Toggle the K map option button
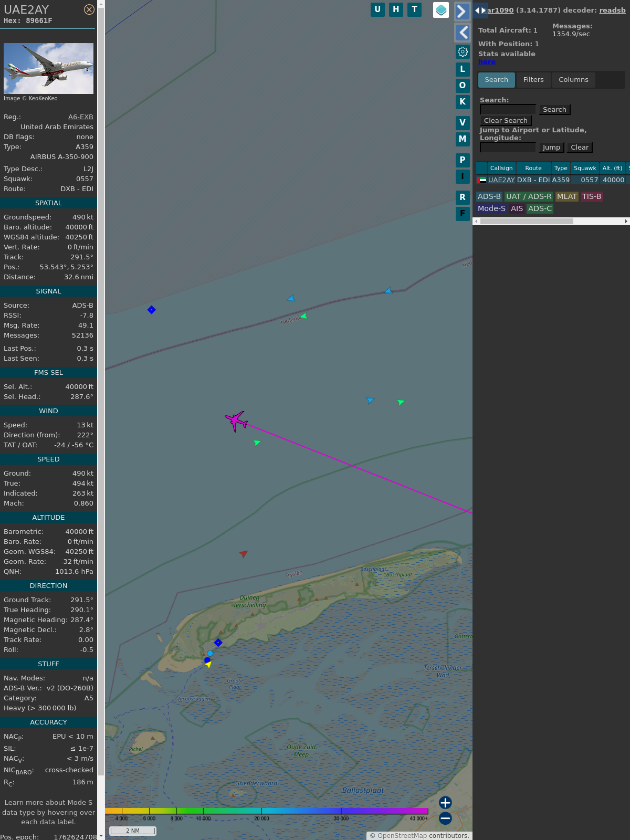 coord(463,102)
